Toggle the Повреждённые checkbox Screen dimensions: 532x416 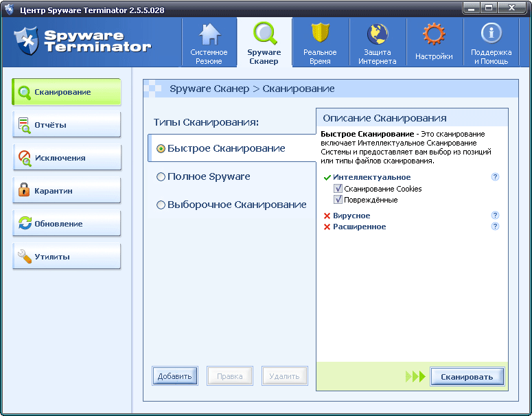pos(338,200)
